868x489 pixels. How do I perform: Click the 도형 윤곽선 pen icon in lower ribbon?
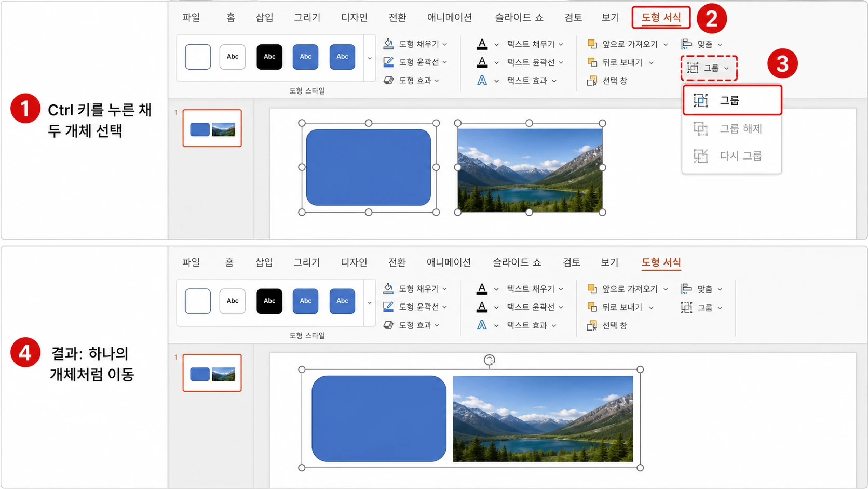click(x=388, y=307)
